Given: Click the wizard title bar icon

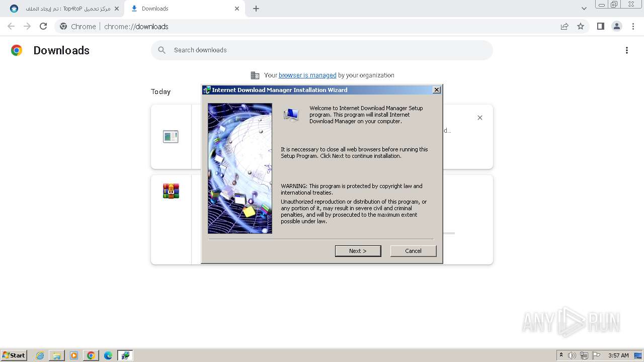Looking at the screenshot, I should pyautogui.click(x=206, y=90).
